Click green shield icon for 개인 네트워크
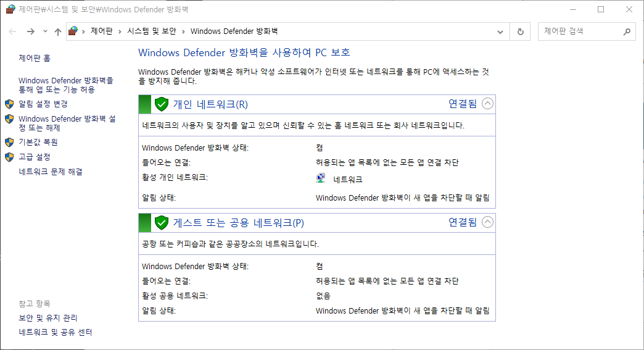This screenshot has height=350, width=644. tap(162, 104)
